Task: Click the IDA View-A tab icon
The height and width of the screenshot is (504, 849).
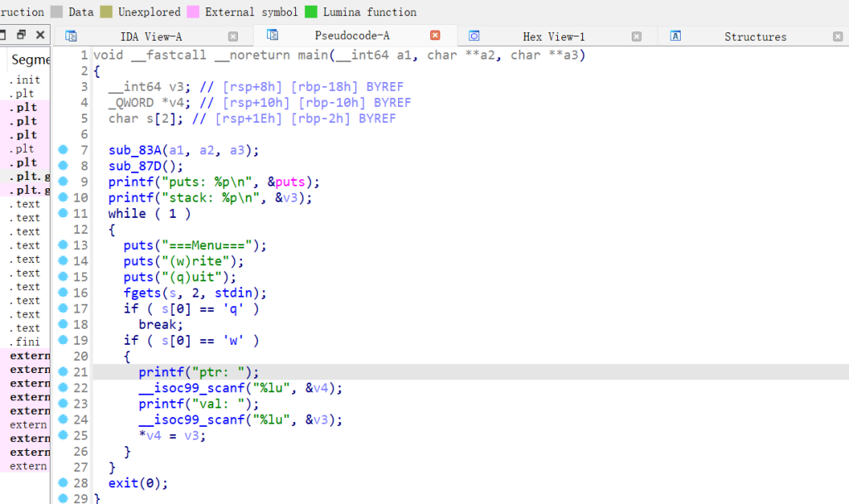Action: 71,36
